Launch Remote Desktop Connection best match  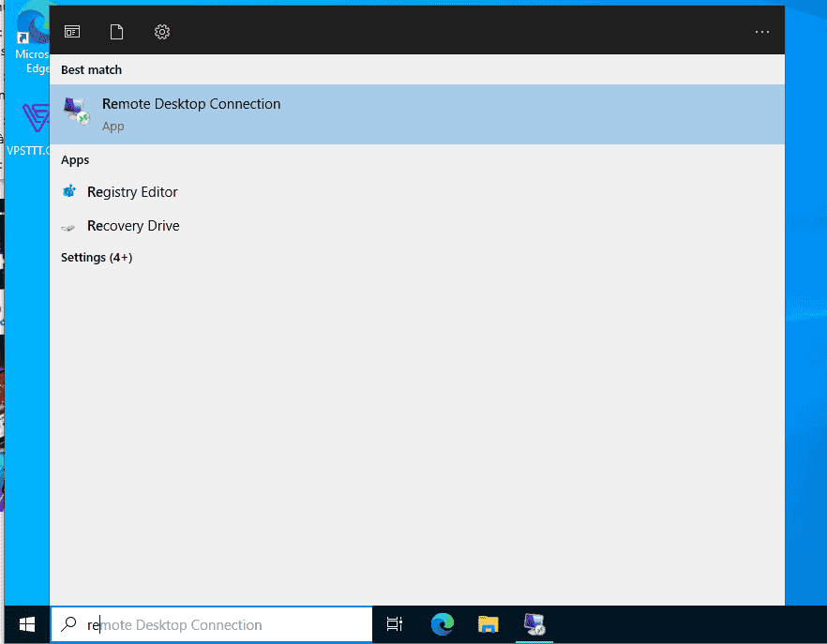click(x=416, y=114)
